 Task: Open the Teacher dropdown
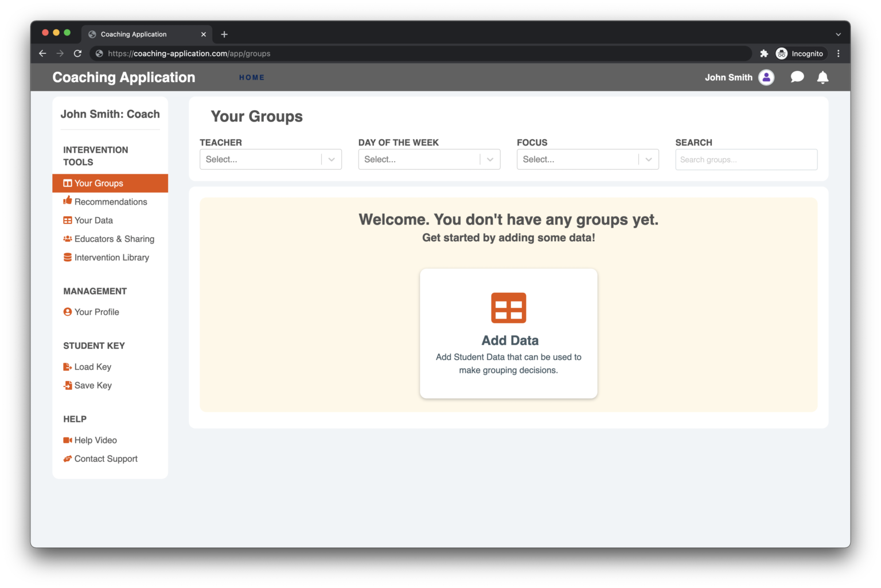(270, 159)
